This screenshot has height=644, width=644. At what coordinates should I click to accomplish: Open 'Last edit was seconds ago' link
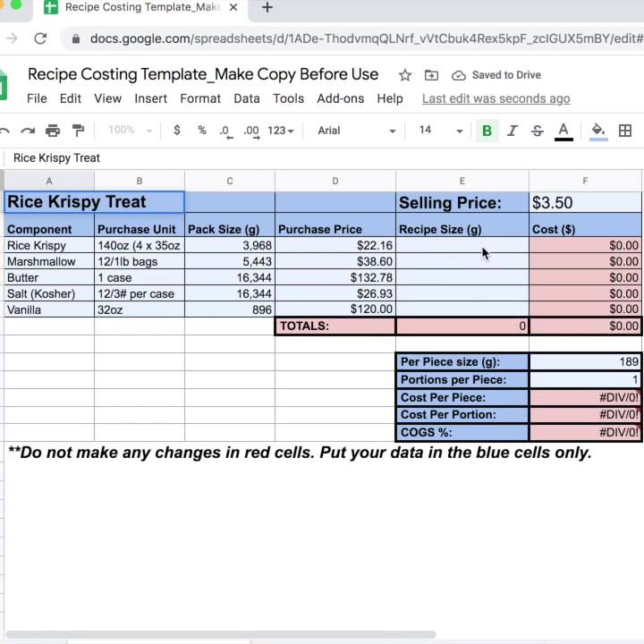496,98
